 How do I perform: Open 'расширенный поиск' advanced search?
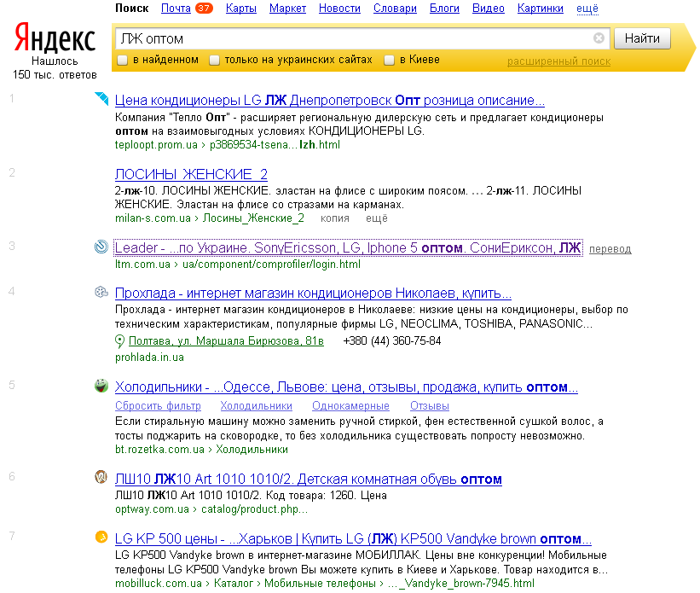point(558,61)
